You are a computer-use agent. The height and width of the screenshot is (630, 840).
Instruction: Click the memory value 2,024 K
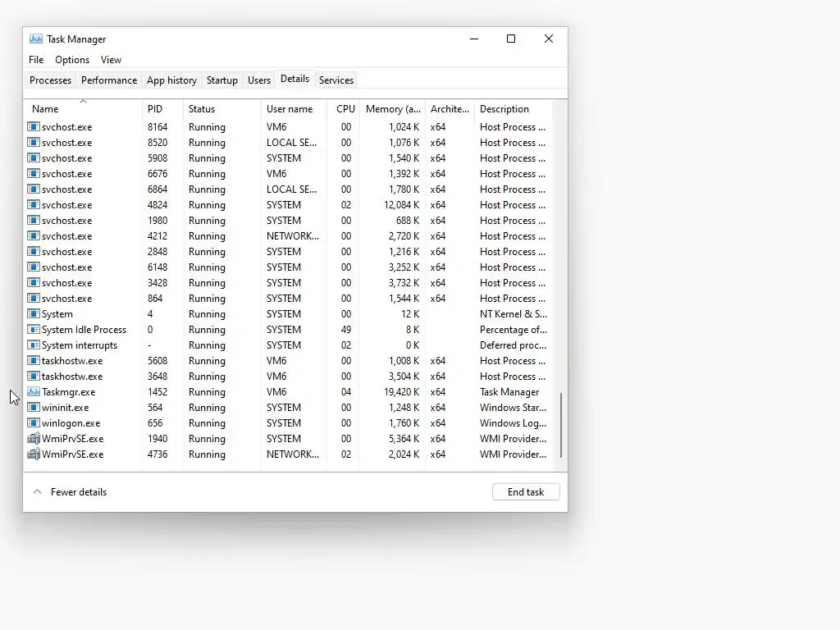click(x=404, y=454)
